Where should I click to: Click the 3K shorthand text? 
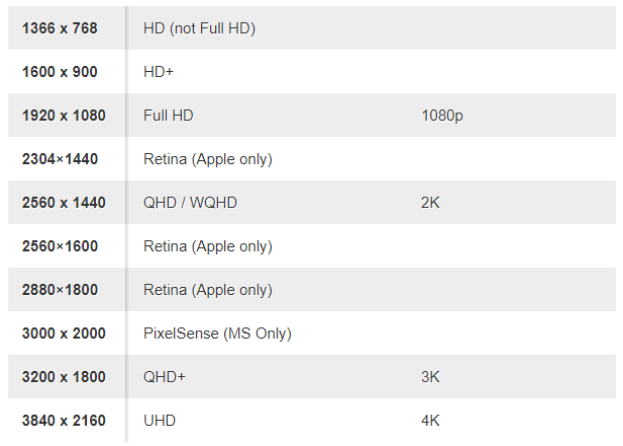coord(431,377)
